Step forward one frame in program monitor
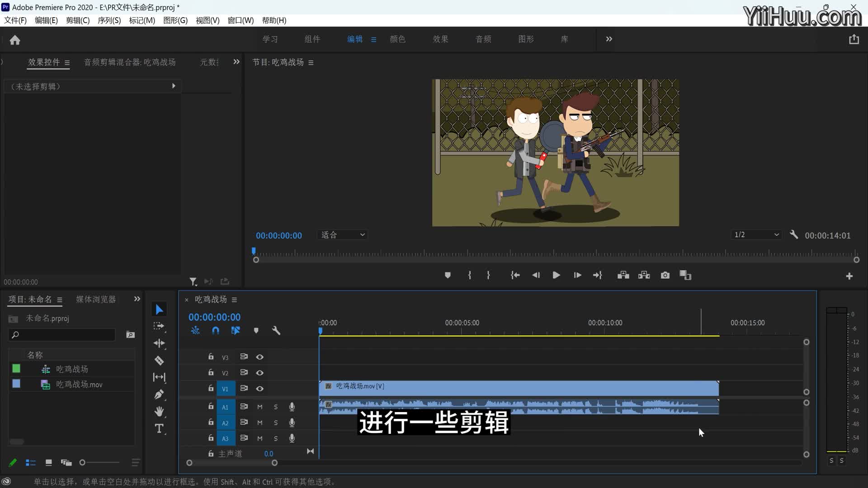 (577, 275)
